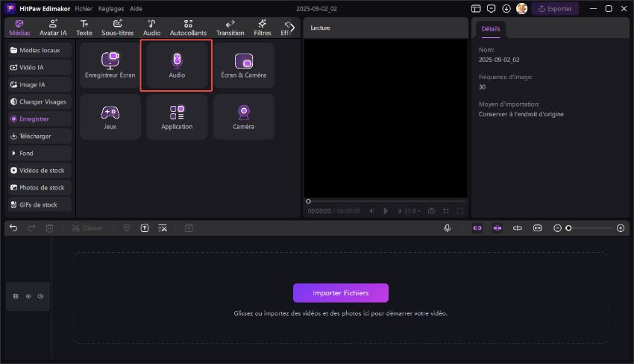Click the previous frame button
The width and height of the screenshot is (634, 364).
click(371, 211)
